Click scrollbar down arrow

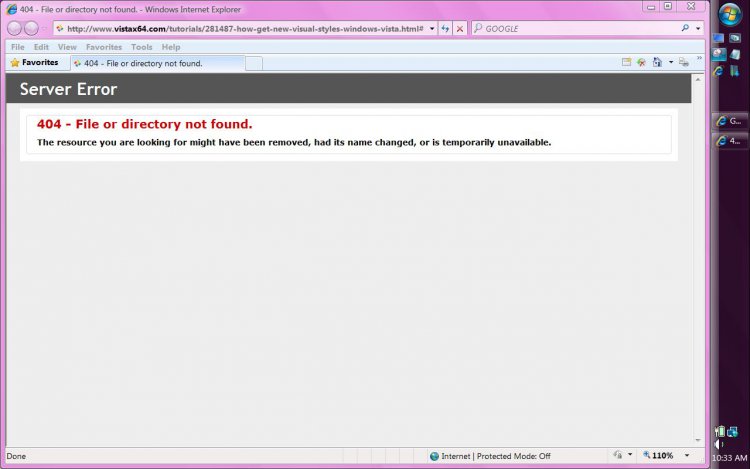(x=698, y=440)
